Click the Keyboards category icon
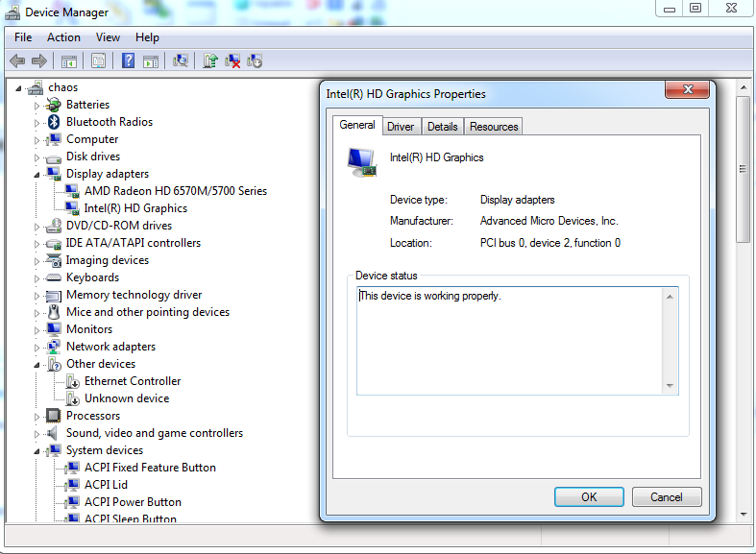The image size is (756, 554). (54, 278)
